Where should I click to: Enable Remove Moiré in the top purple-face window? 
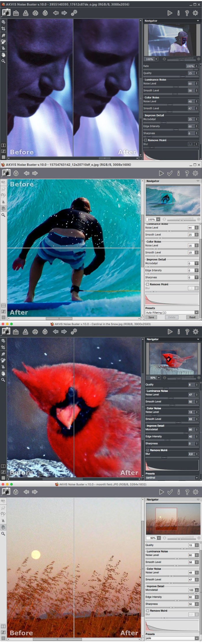146,140
